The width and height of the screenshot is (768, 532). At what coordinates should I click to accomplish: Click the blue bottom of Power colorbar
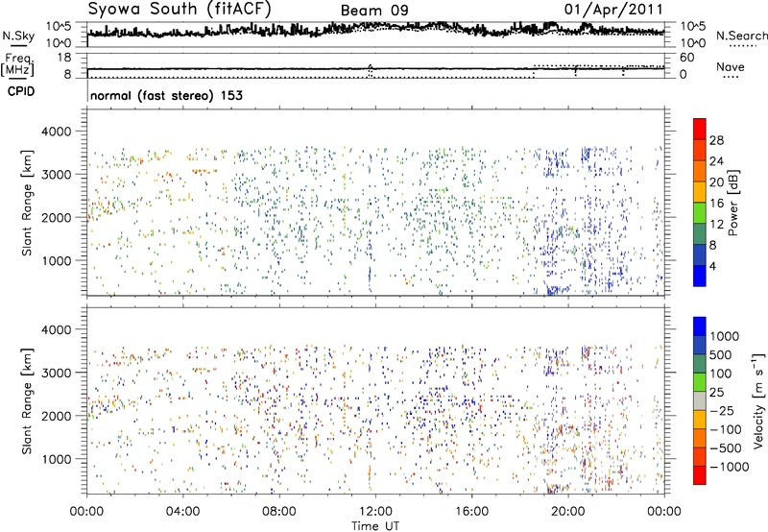point(700,276)
